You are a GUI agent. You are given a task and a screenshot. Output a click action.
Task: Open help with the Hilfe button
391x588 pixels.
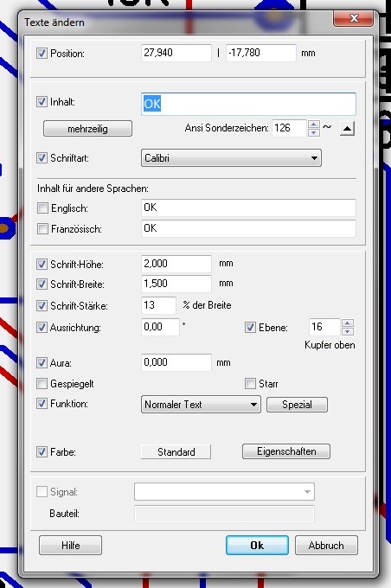point(71,546)
